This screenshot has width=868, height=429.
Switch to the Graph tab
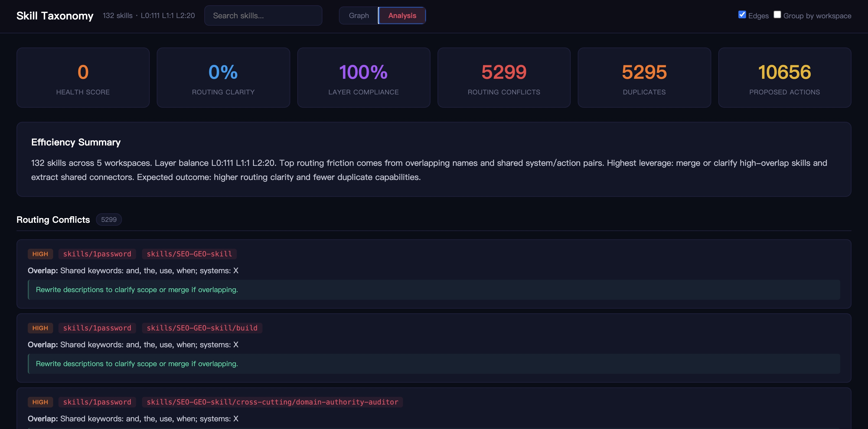(358, 15)
